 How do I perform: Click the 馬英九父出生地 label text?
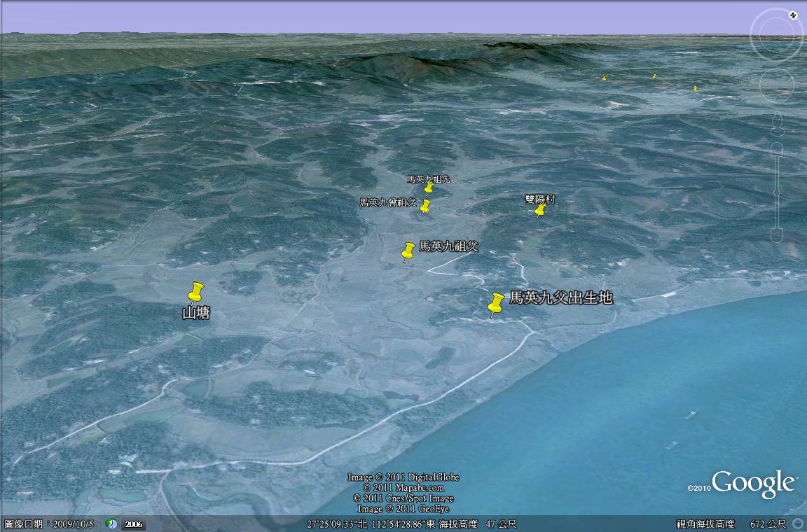pyautogui.click(x=560, y=298)
